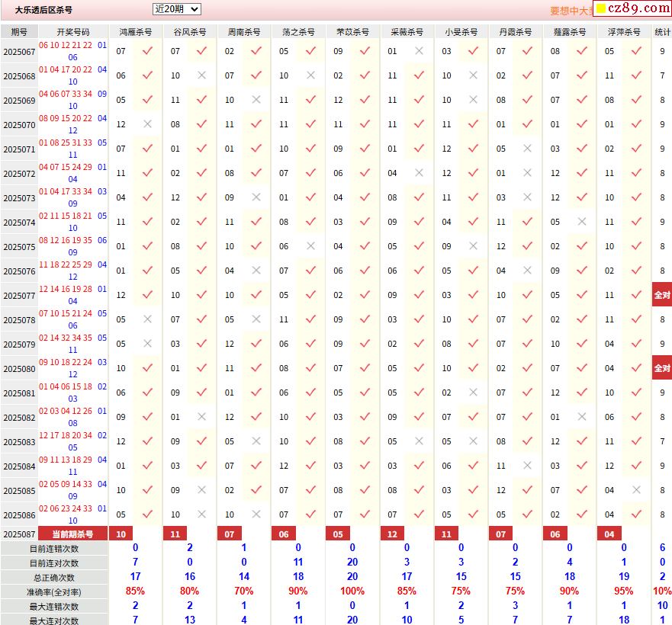This screenshot has width=672, height=625.
Task: Click the red 04 badge under 浮萍杀号
Action: (609, 534)
